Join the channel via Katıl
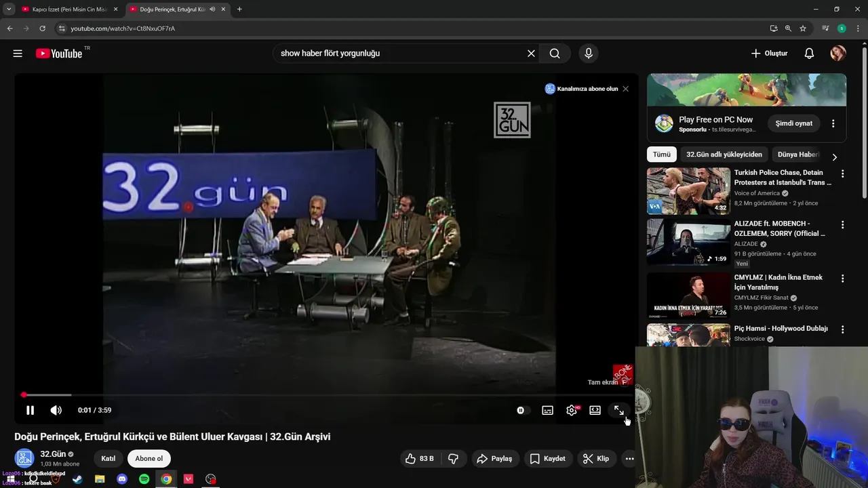 (108, 459)
